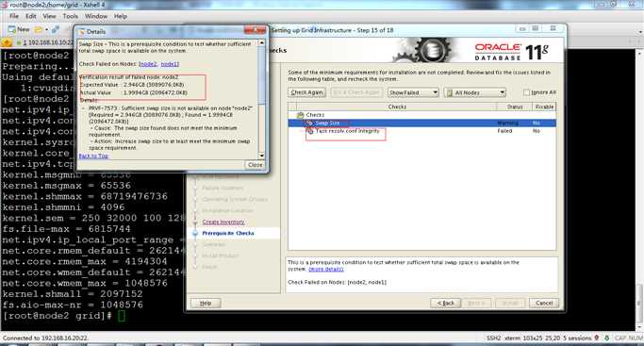The height and width of the screenshot is (346, 644).
Task: Click the Fixable column header
Action: coord(544,107)
